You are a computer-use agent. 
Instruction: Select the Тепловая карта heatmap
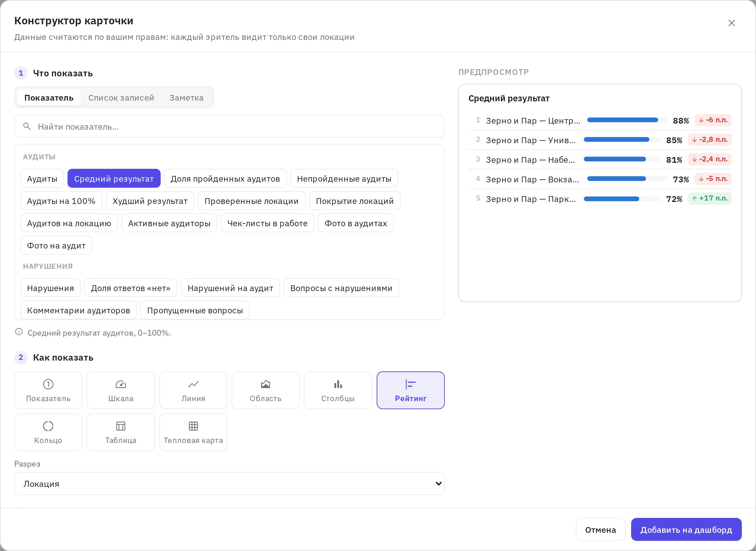193,432
